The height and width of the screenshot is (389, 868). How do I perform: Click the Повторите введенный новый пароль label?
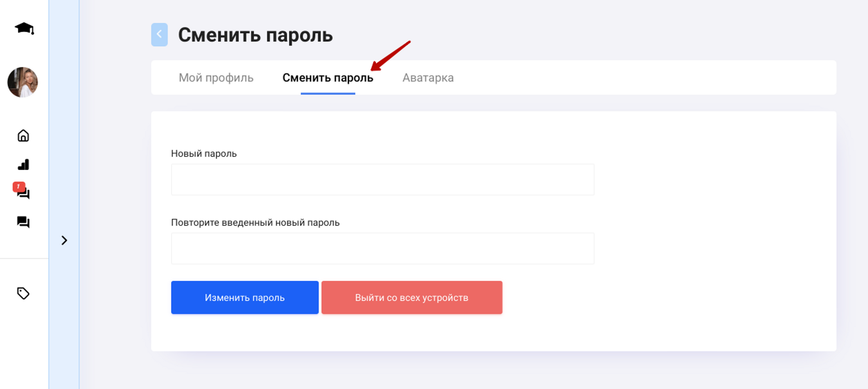pos(255,223)
